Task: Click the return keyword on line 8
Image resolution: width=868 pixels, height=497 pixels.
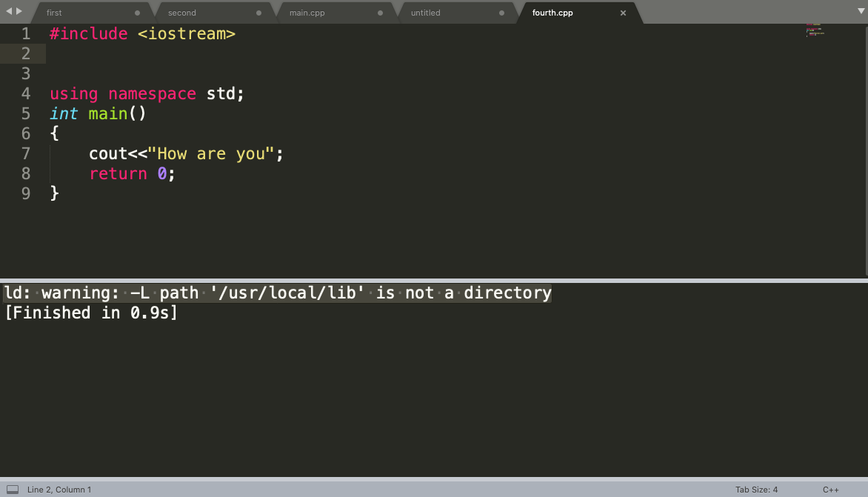Action: 118,173
